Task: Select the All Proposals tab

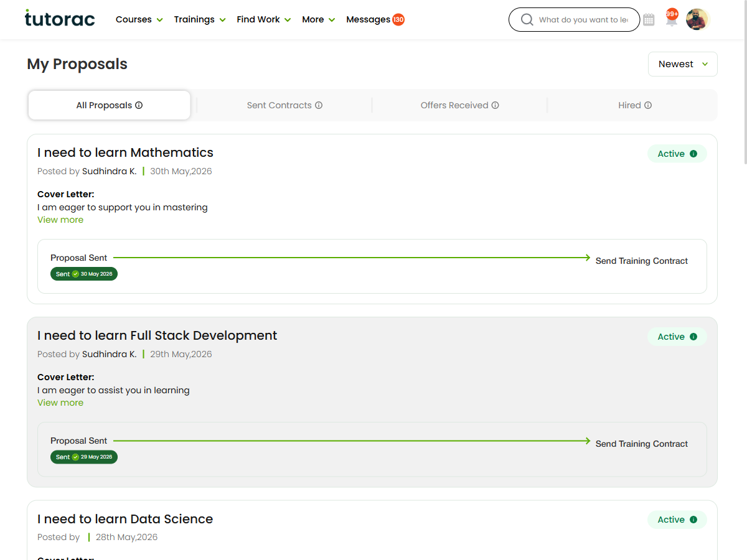Action: point(110,105)
